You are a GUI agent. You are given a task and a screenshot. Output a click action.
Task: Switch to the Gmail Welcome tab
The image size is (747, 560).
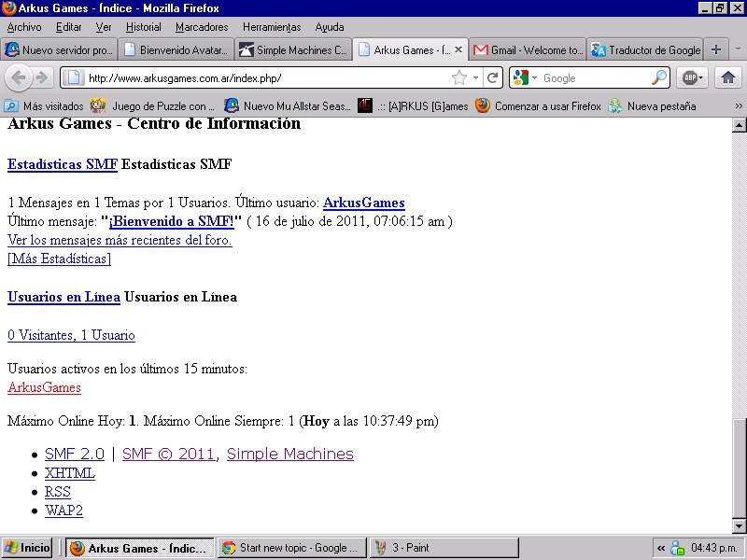point(528,49)
